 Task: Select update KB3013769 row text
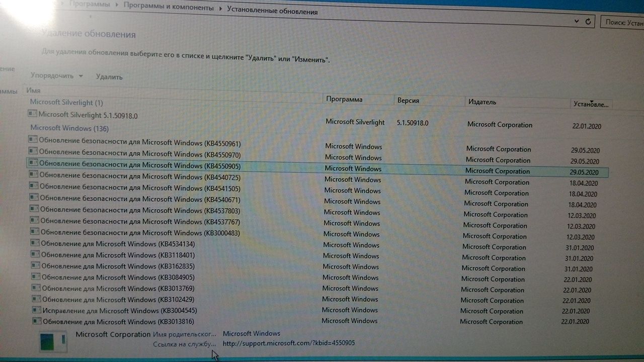click(x=118, y=288)
